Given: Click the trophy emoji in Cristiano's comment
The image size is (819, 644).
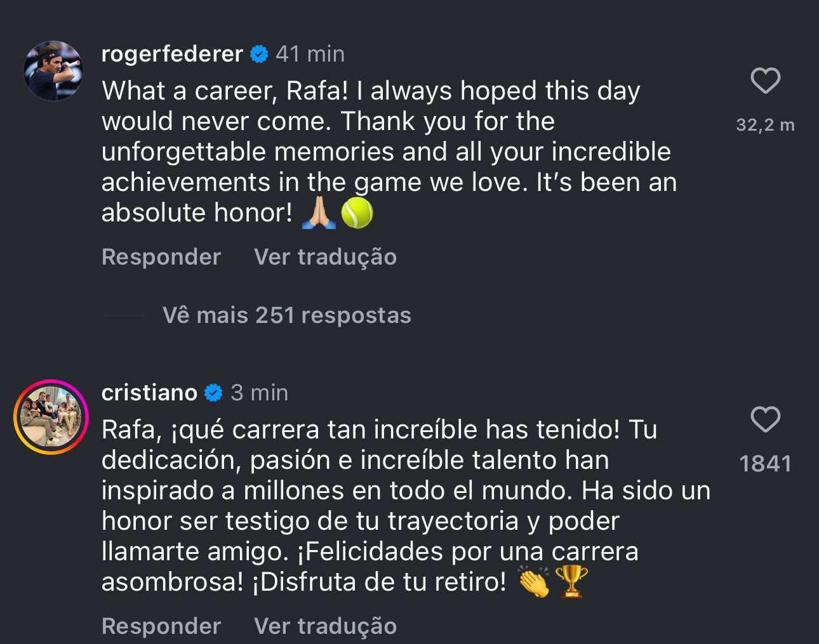Looking at the screenshot, I should coord(570,581).
